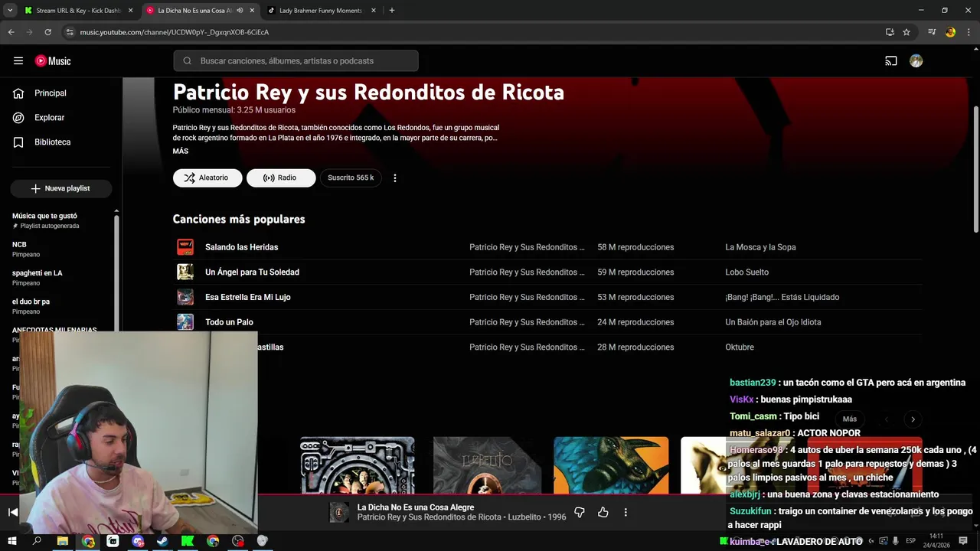The height and width of the screenshot is (551, 980).
Task: Go back in browser history
Action: click(x=11, y=32)
